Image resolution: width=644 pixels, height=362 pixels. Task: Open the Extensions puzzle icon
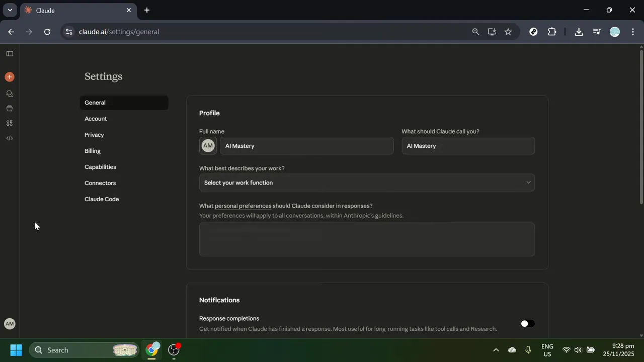(552, 32)
